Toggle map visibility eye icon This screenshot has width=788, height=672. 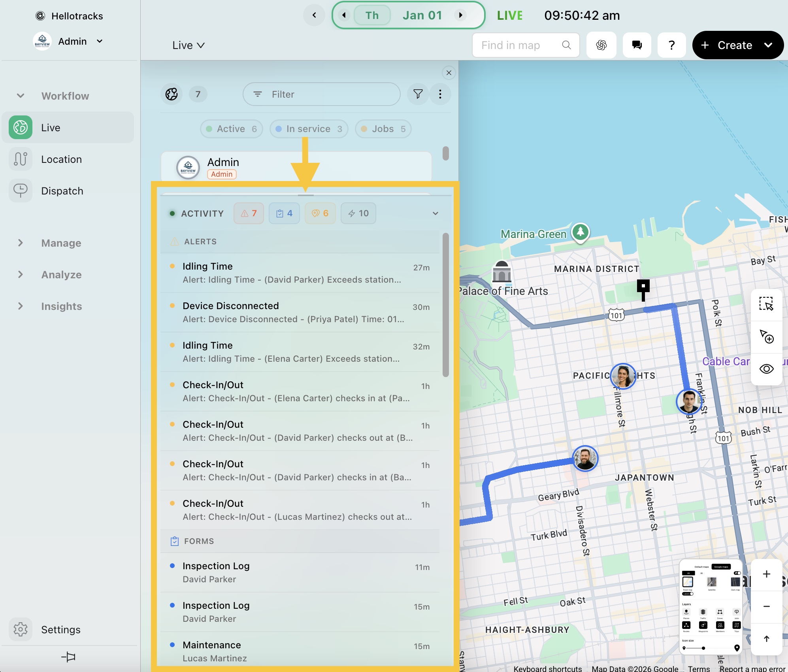766,369
